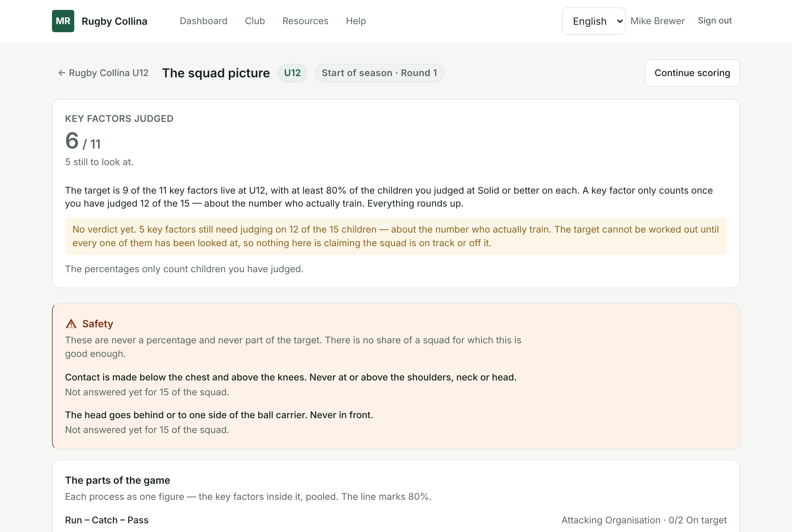Click the Rugby Collina brand name
This screenshot has width=792, height=532.
114,21
